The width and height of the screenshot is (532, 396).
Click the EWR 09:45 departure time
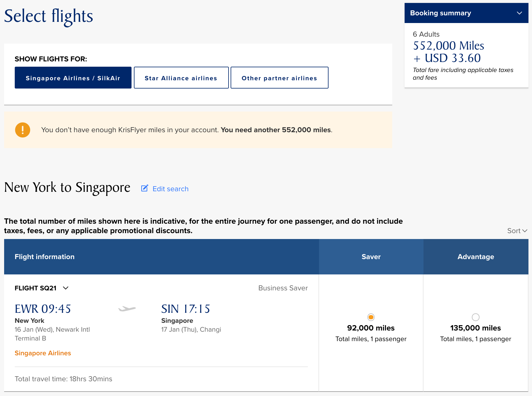click(x=43, y=309)
